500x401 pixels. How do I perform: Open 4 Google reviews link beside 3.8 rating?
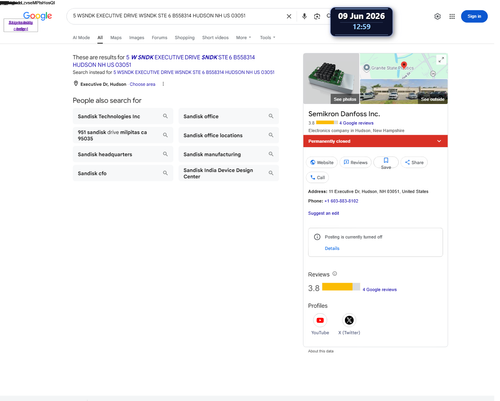380,290
